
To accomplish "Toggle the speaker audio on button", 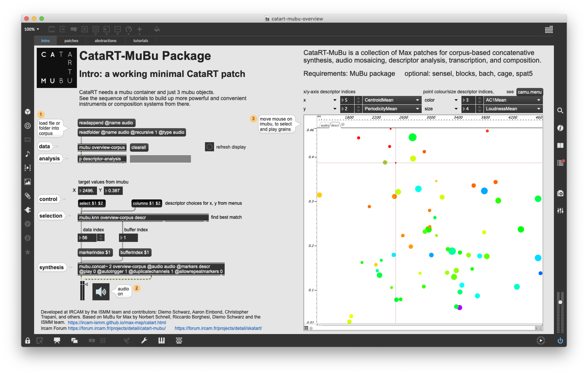I will pos(101,292).
